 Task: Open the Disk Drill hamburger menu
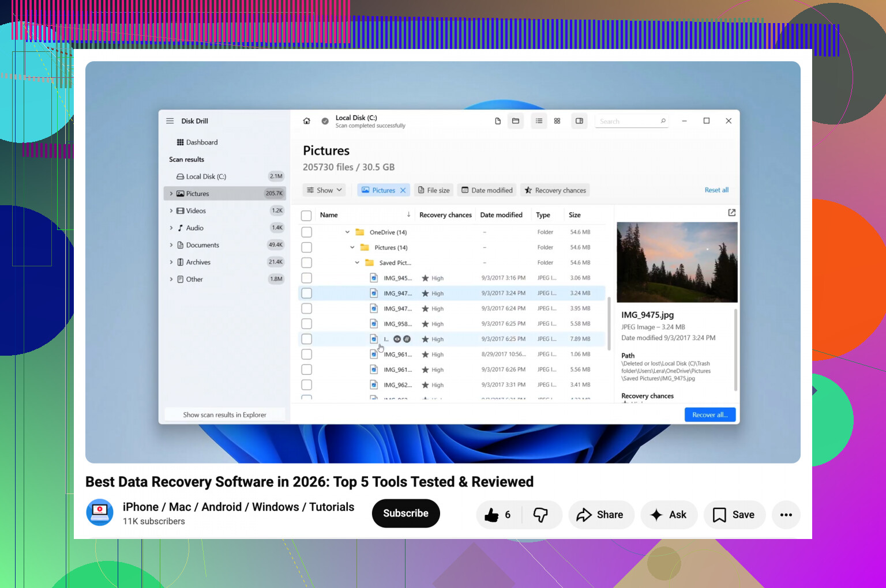point(170,121)
